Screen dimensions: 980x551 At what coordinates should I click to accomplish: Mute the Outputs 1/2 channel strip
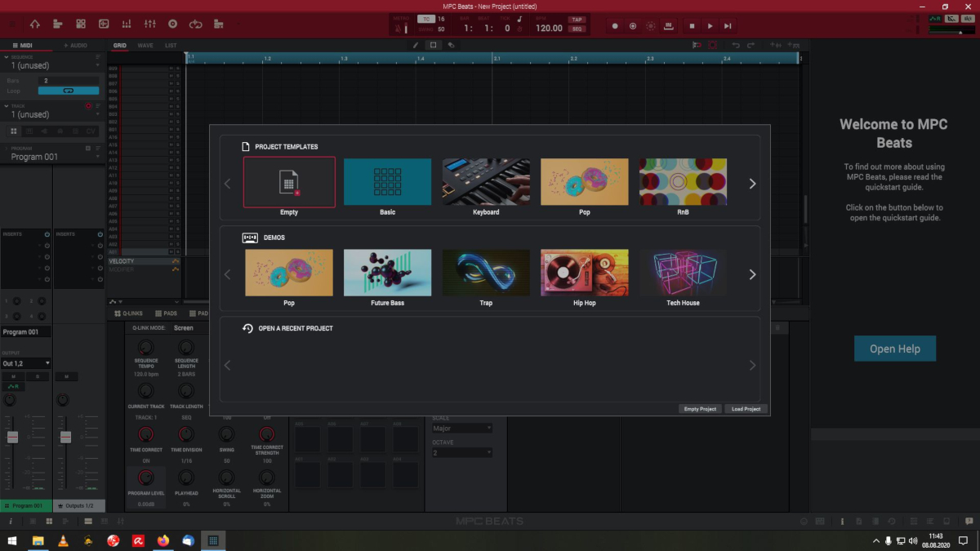pos(65,376)
